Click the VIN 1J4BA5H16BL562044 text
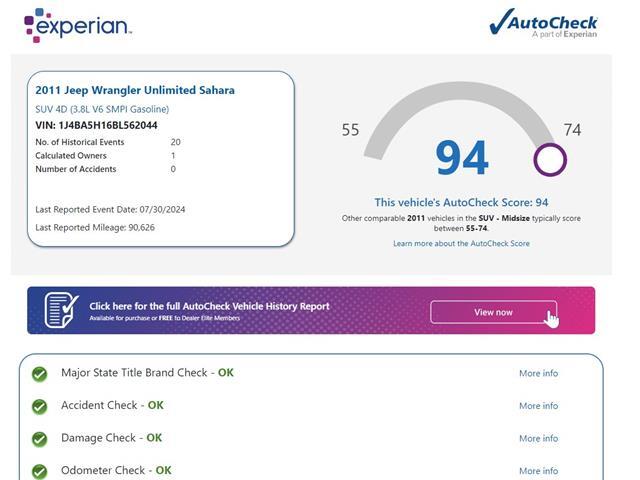The width and height of the screenshot is (640, 480). (x=96, y=125)
